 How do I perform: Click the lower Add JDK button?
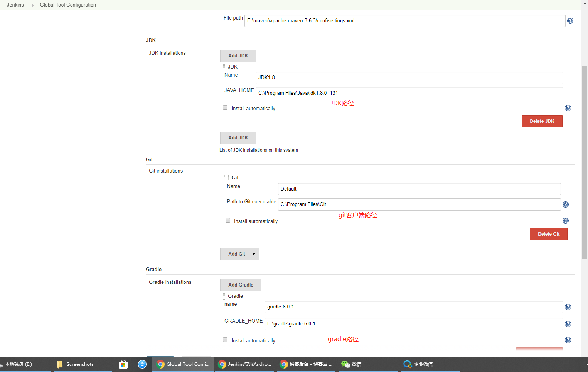[238, 138]
